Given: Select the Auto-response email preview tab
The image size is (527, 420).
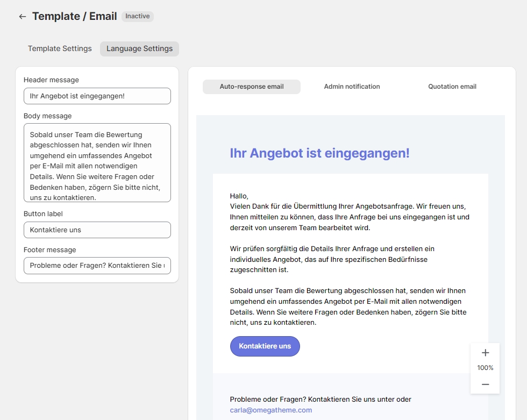Looking at the screenshot, I should [251, 87].
